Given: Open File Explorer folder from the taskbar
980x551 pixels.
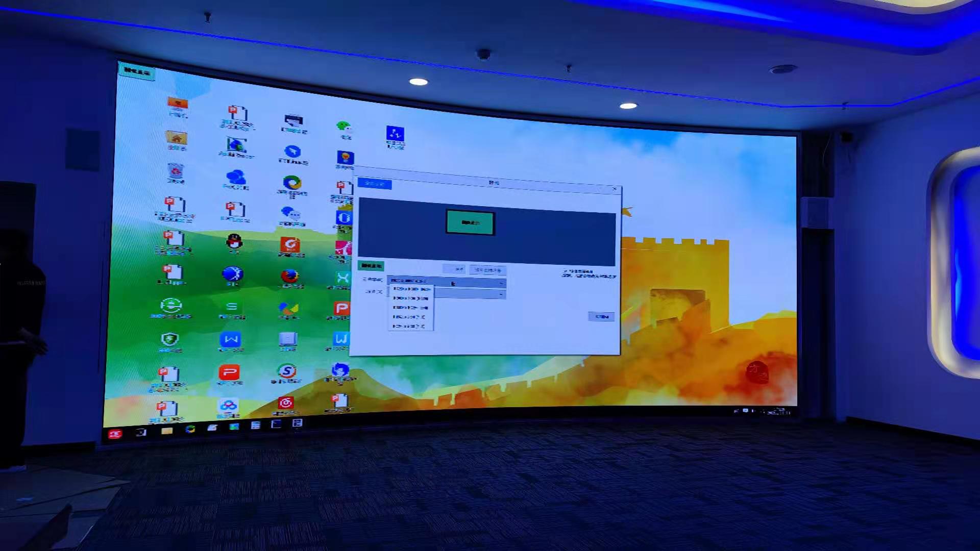Looking at the screenshot, I should pos(167,431).
